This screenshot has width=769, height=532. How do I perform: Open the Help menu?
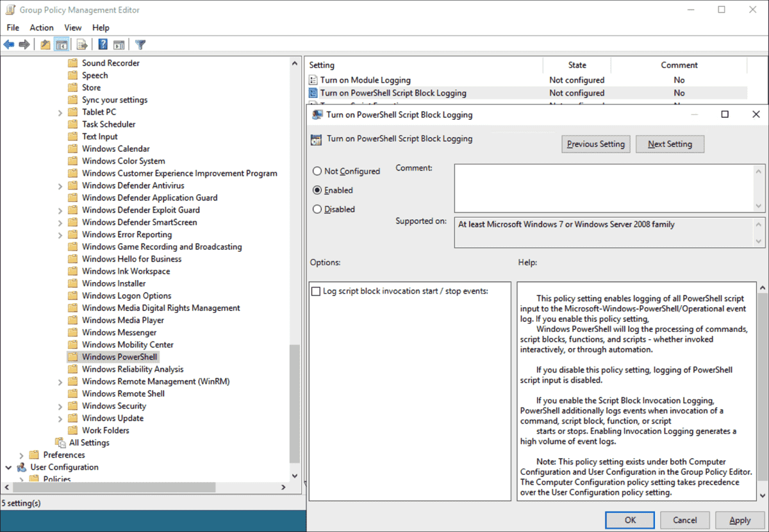pos(101,28)
